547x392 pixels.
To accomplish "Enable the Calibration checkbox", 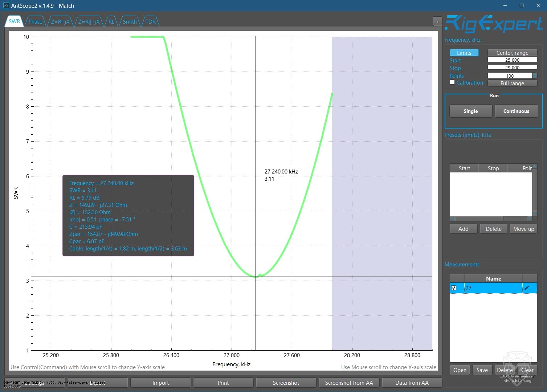I will pyautogui.click(x=452, y=82).
